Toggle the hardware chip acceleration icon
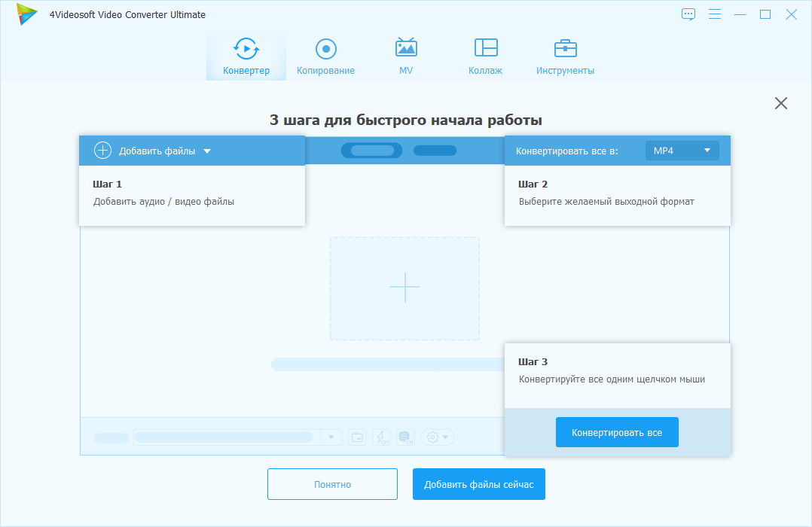812x527 pixels. [x=405, y=437]
